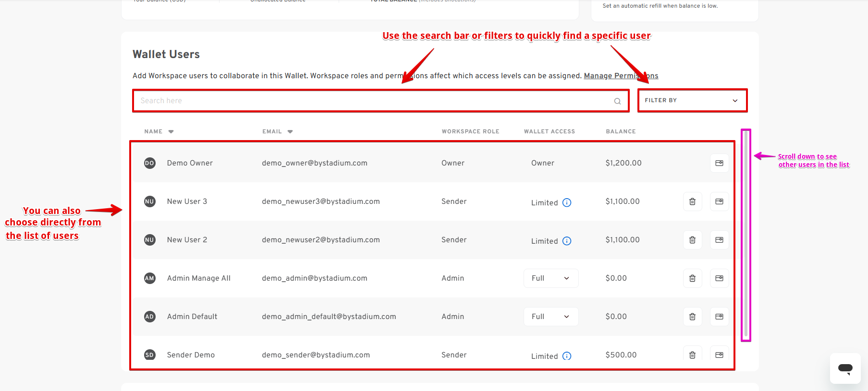
Task: Click the wallet card icon for New User 2
Action: coord(719,240)
